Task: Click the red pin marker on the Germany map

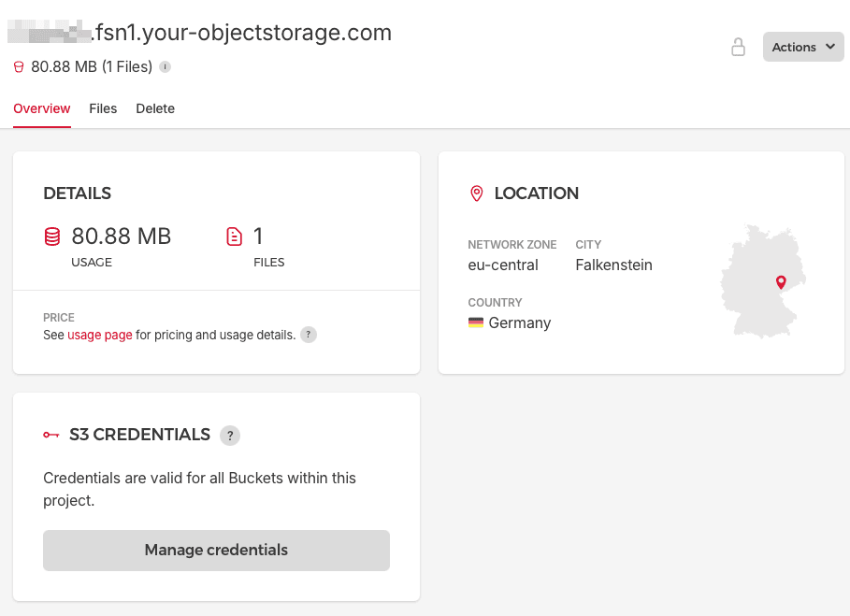Action: (x=782, y=281)
